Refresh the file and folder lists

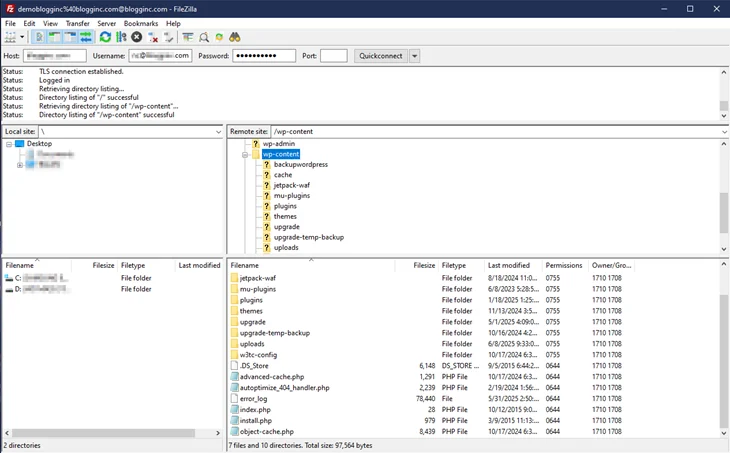pyautogui.click(x=105, y=37)
